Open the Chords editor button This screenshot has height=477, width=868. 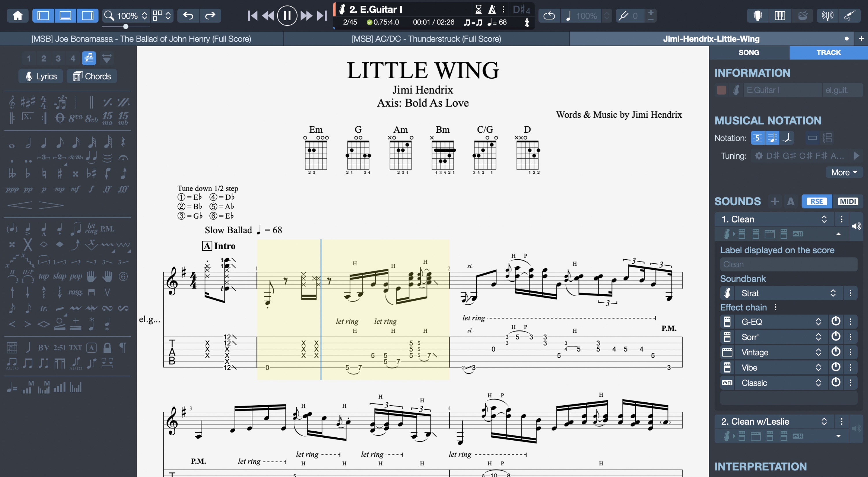coord(92,76)
